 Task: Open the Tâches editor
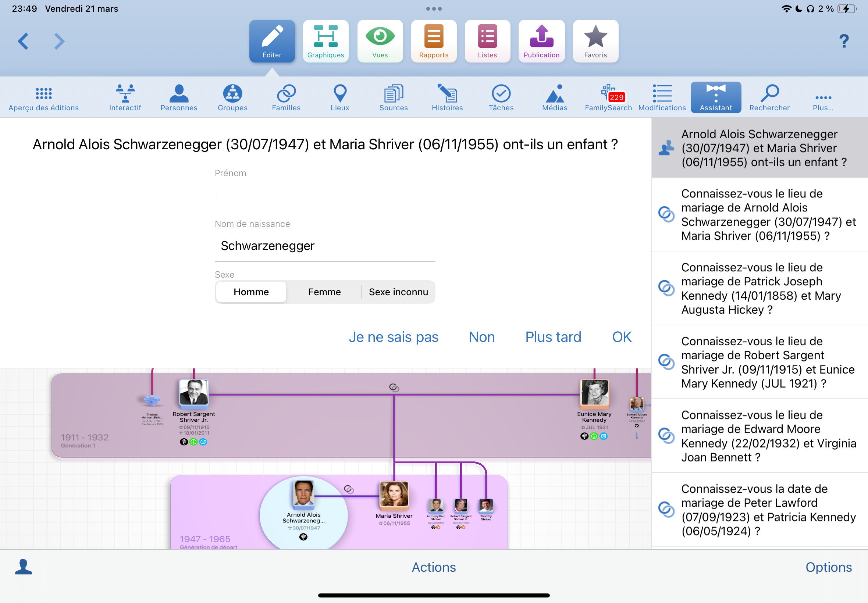point(501,97)
